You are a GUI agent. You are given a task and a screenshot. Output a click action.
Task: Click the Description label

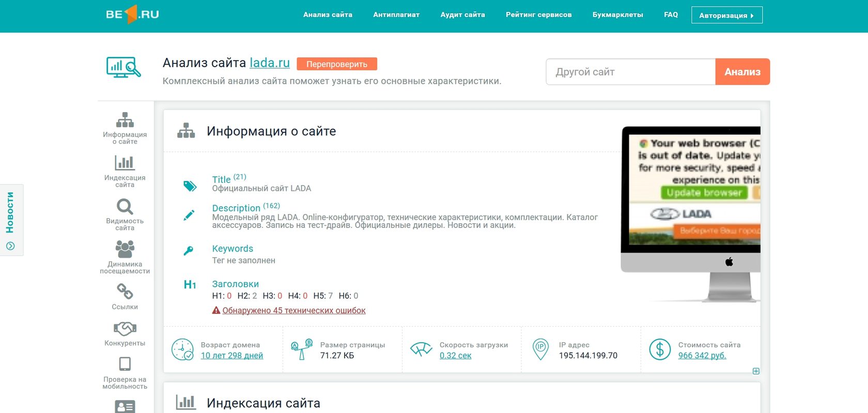(x=236, y=208)
